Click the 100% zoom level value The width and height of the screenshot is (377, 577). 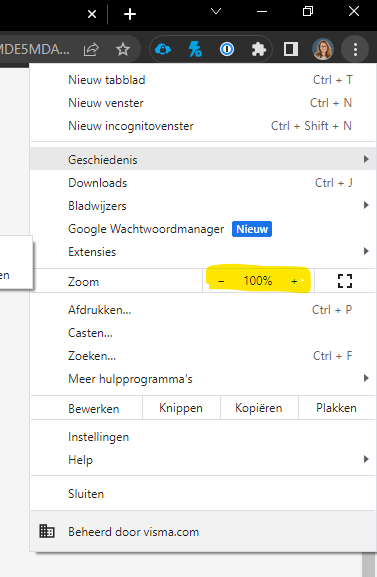pos(258,281)
